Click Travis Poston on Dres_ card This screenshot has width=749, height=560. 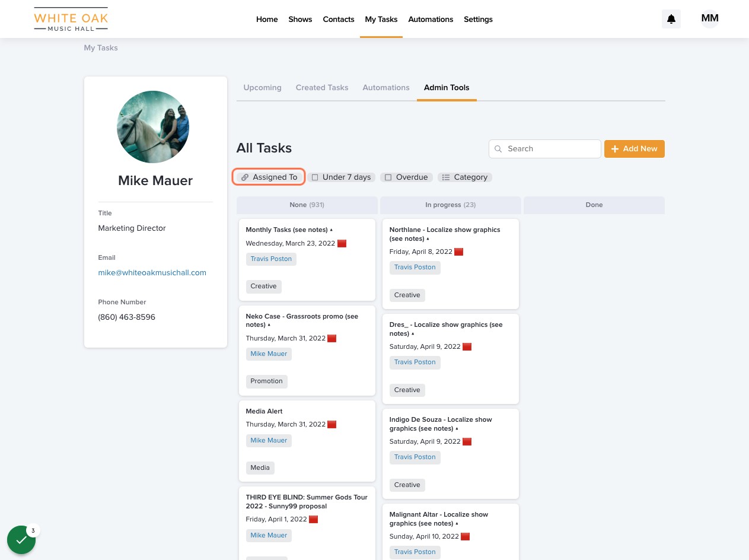tap(415, 362)
